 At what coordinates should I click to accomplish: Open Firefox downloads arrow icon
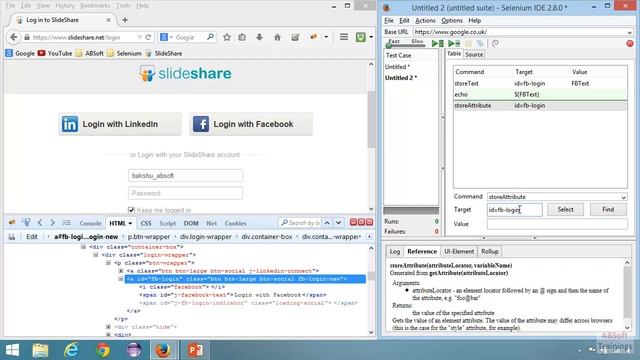click(x=259, y=37)
